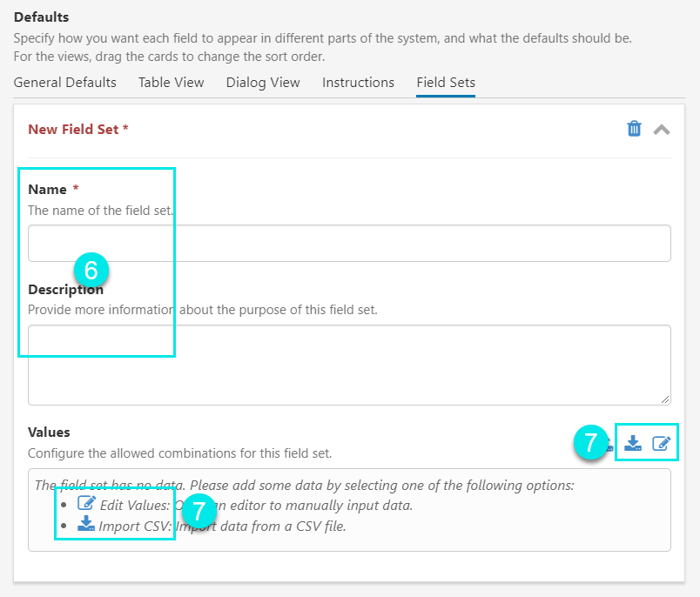This screenshot has width=700, height=597.
Task: Grab the Description text area resize handle
Action: tap(665, 399)
